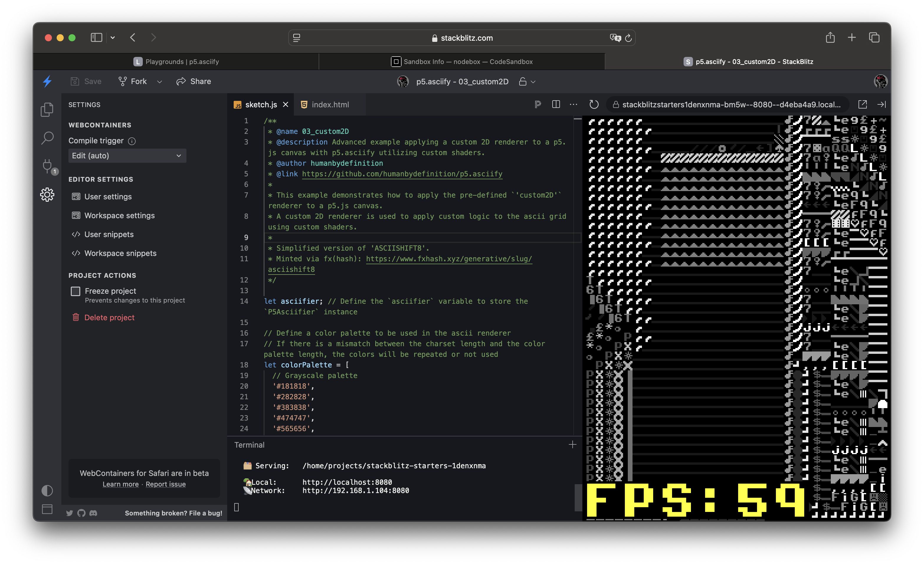This screenshot has width=924, height=565.
Task: Open the StackBlitz GitHub icon
Action: click(81, 513)
